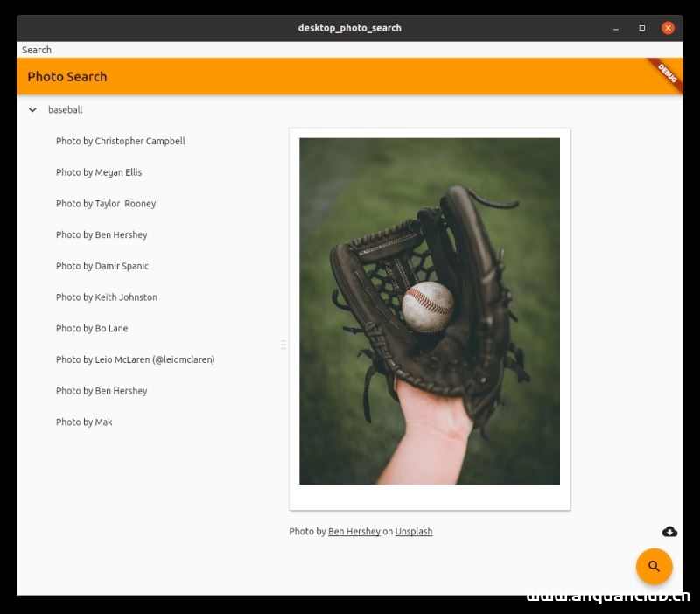Select Photo by Christopher Campbell
The height and width of the screenshot is (614, 700).
tap(120, 141)
